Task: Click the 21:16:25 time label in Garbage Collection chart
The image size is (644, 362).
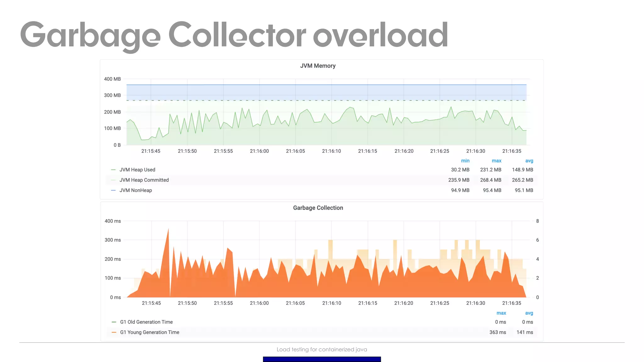Action: (x=440, y=303)
